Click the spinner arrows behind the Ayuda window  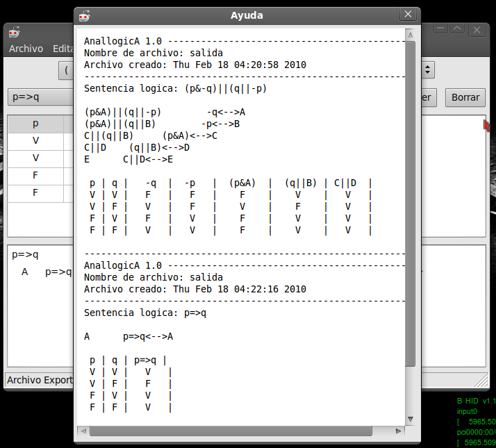428,70
